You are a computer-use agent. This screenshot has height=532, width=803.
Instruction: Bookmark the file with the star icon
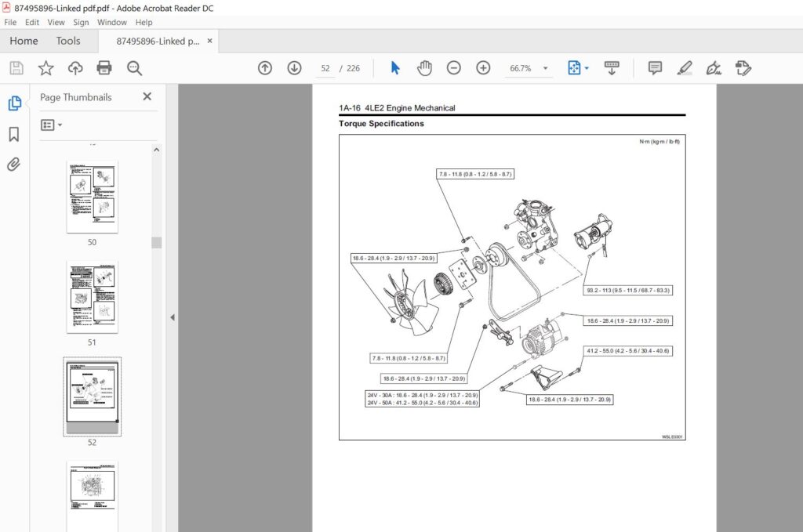coord(46,68)
